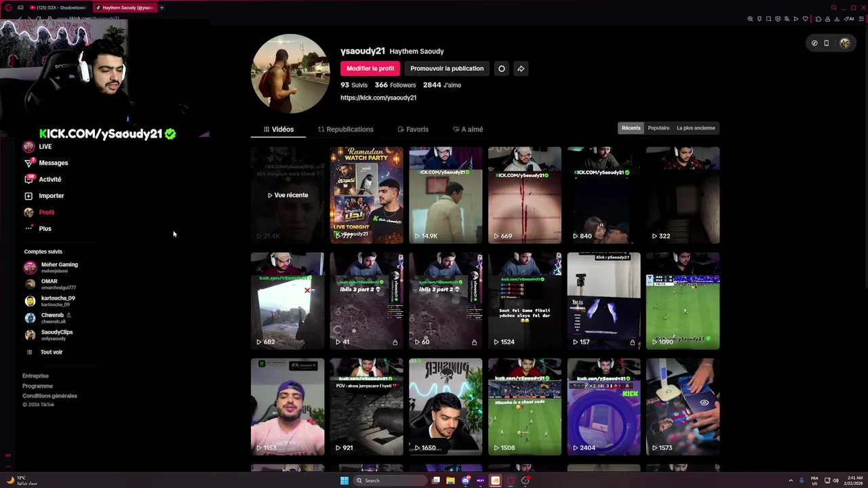The height and width of the screenshot is (488, 868).
Task: Click Promouvoir la publication button
Action: tap(447, 68)
